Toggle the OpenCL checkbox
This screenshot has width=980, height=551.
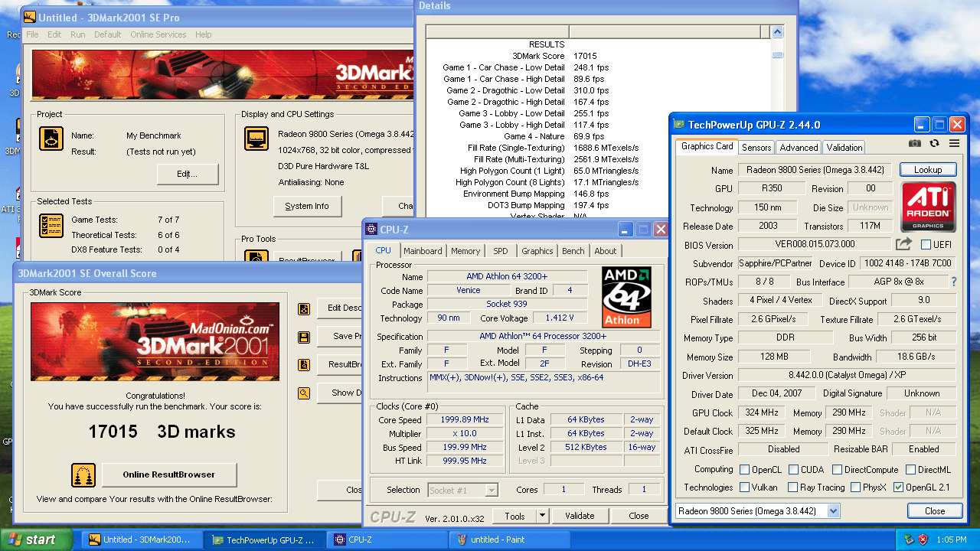745,469
